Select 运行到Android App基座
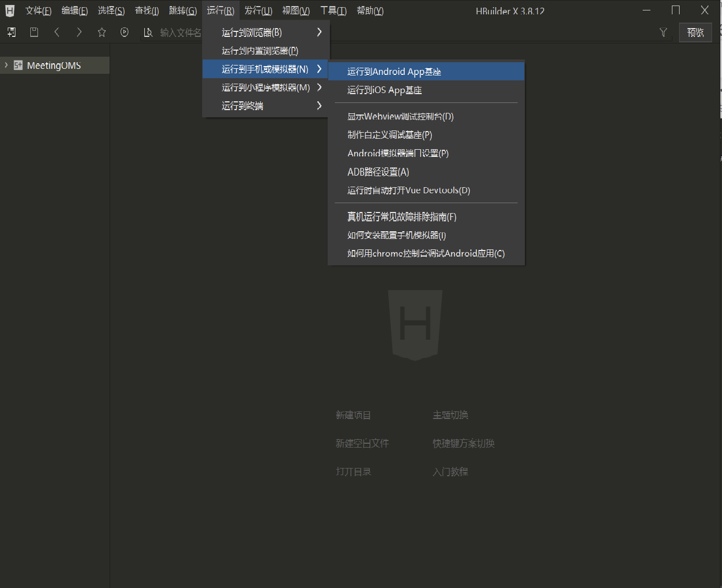Image resolution: width=722 pixels, height=588 pixels. click(394, 72)
